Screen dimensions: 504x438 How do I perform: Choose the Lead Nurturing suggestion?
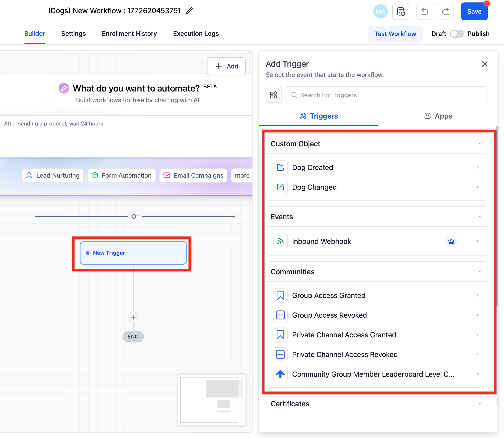(x=53, y=176)
